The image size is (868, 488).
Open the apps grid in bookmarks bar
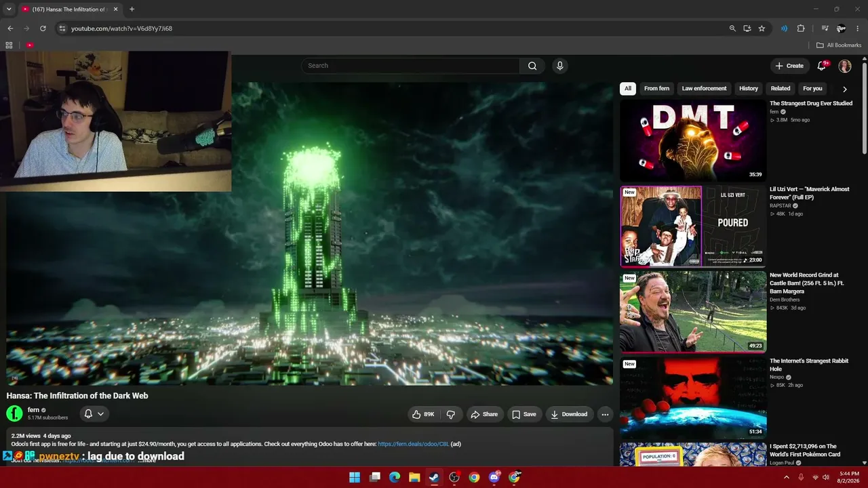click(9, 45)
